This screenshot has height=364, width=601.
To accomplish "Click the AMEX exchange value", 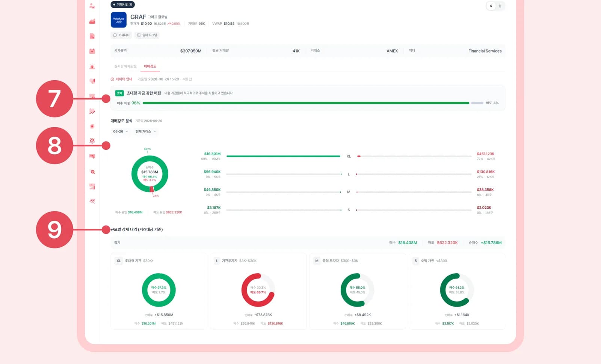I will point(392,51).
